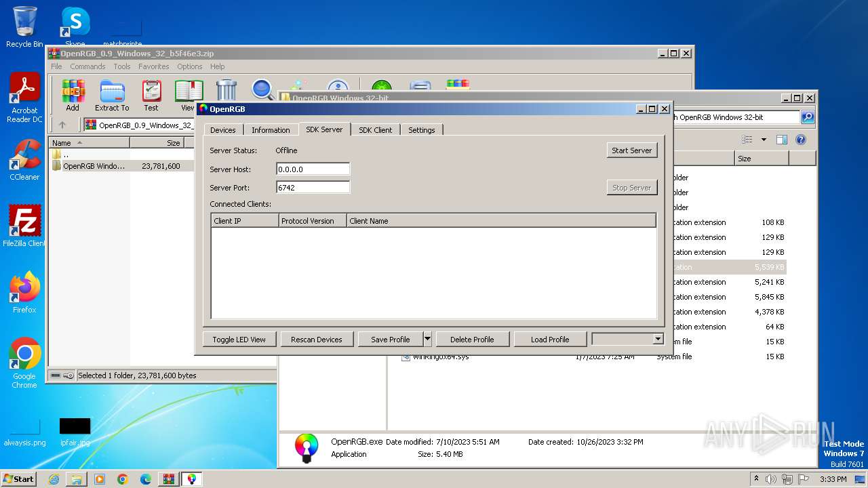The height and width of the screenshot is (488, 868).
Task: Click the Client Name column header
Action: coord(501,221)
